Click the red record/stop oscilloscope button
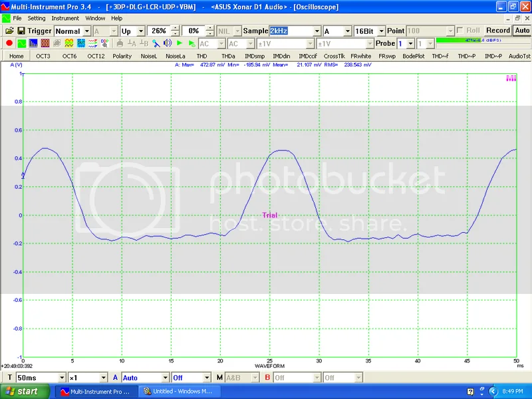Viewport: 532px width, 399px height. point(9,43)
